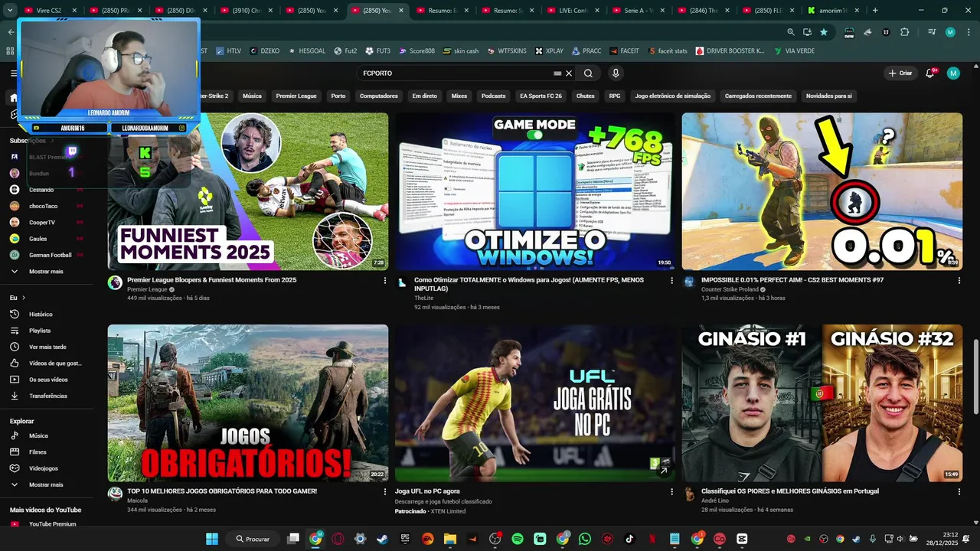Open YouTube Premium in sidebar

(52, 524)
